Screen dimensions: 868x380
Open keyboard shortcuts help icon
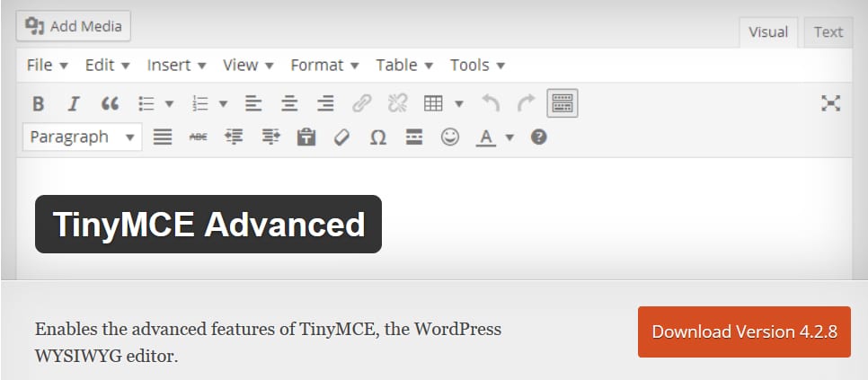(538, 137)
